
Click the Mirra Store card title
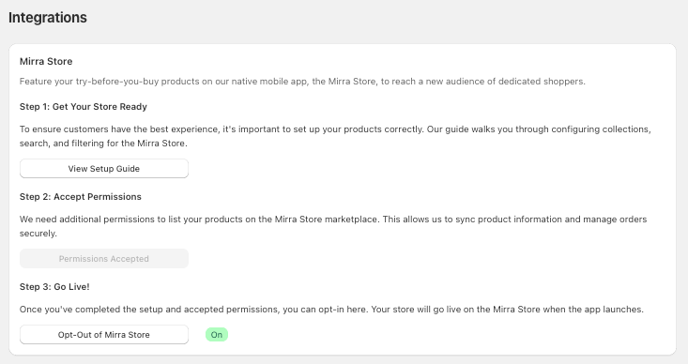pyautogui.click(x=46, y=61)
